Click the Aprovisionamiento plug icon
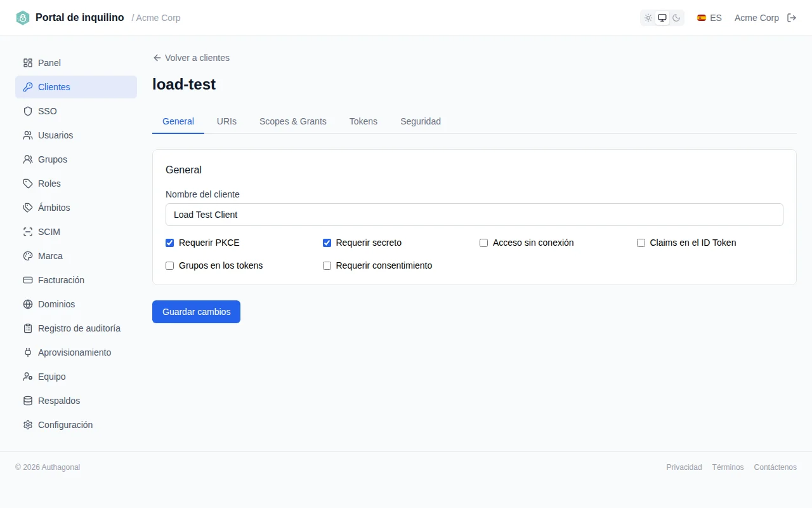Screen dimensions: 812x508 [x=28, y=352]
